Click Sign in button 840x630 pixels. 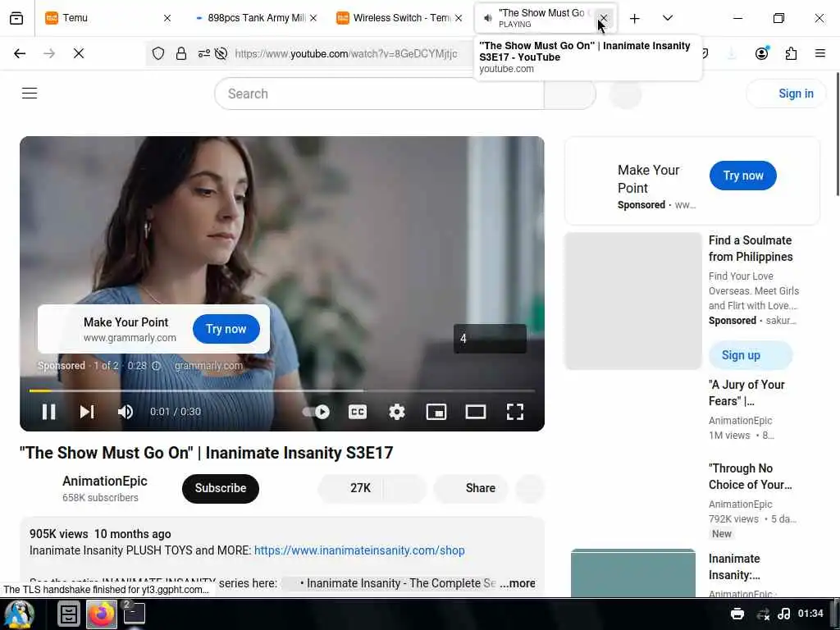point(785,94)
